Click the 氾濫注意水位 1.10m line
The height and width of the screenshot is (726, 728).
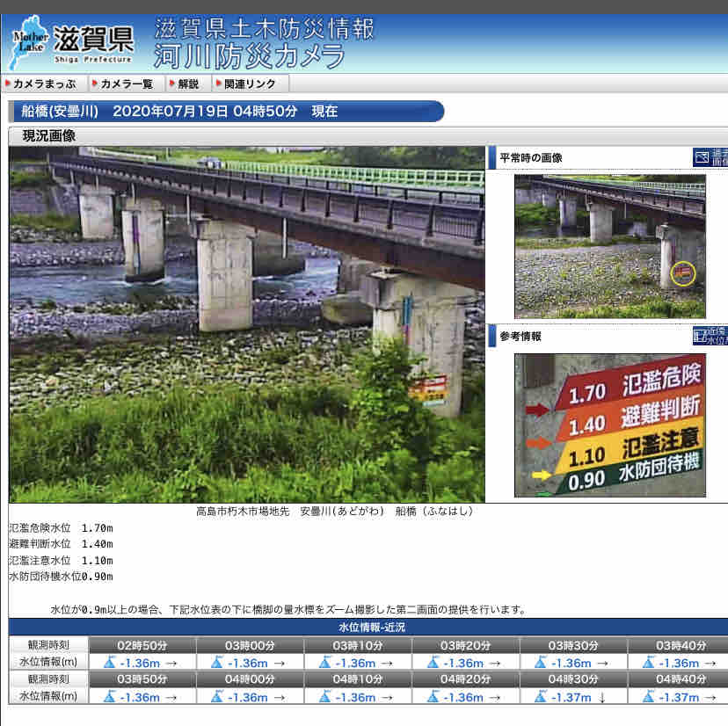(61, 560)
